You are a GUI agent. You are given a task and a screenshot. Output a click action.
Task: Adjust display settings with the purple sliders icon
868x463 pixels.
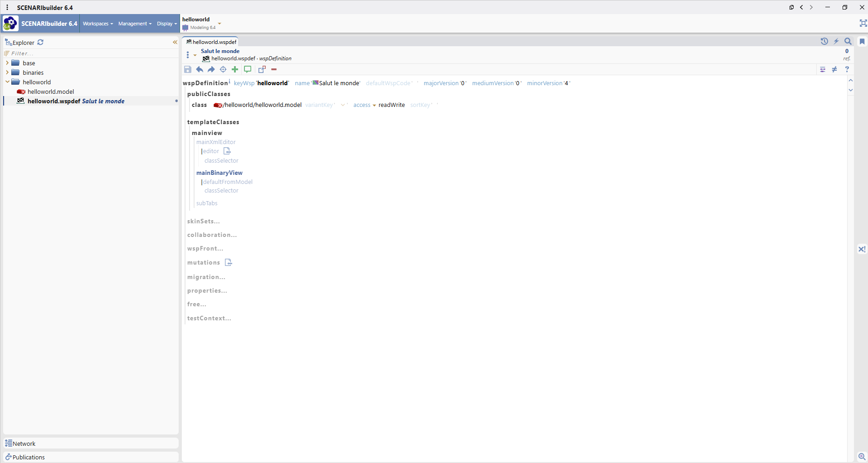tap(823, 69)
